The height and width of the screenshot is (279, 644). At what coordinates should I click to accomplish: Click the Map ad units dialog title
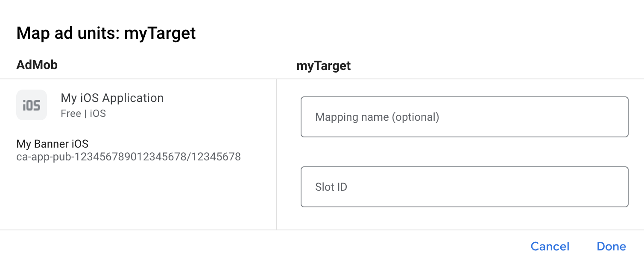tap(106, 33)
